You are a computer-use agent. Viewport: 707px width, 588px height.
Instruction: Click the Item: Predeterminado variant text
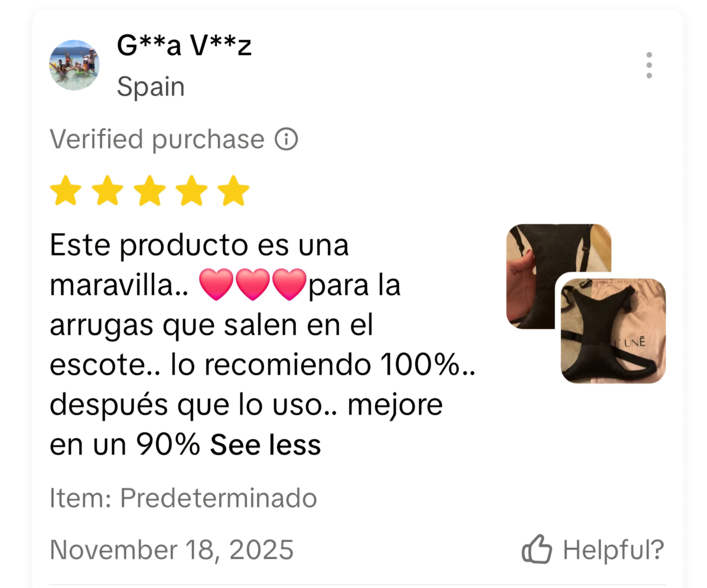pyautogui.click(x=183, y=498)
